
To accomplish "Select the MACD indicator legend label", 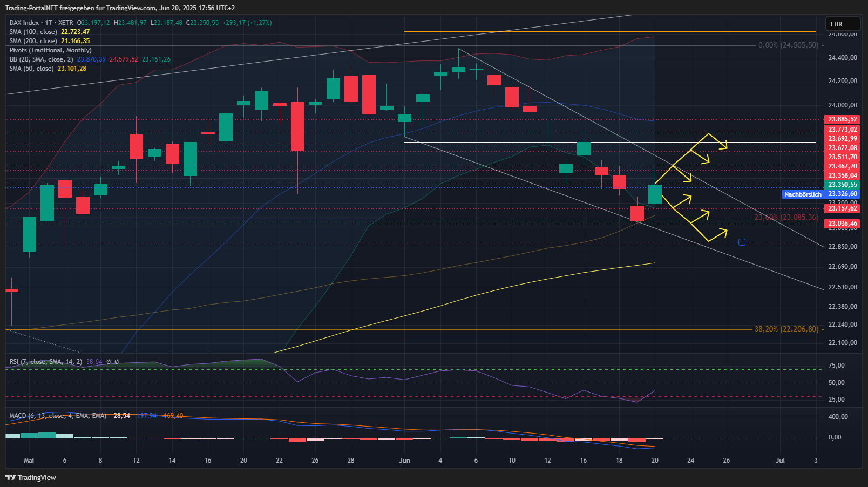I will pos(57,416).
